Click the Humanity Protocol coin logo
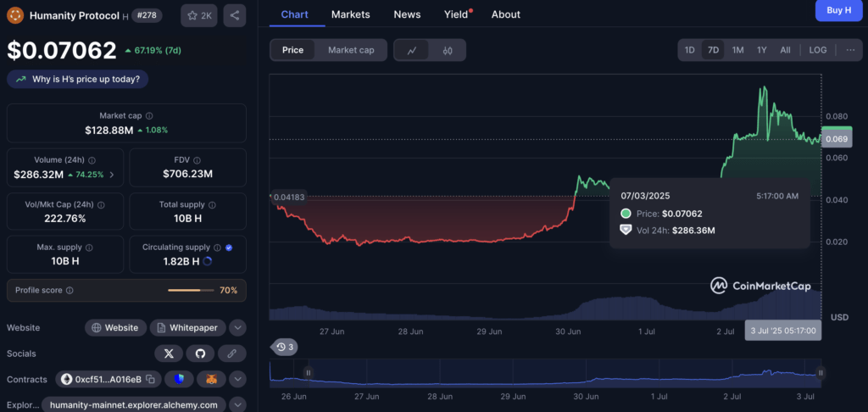868x412 pixels. coord(15,15)
